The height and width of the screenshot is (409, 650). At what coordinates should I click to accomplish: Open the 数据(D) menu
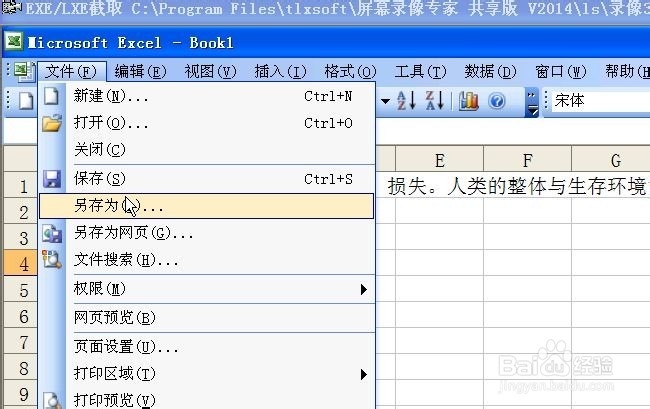[490, 71]
